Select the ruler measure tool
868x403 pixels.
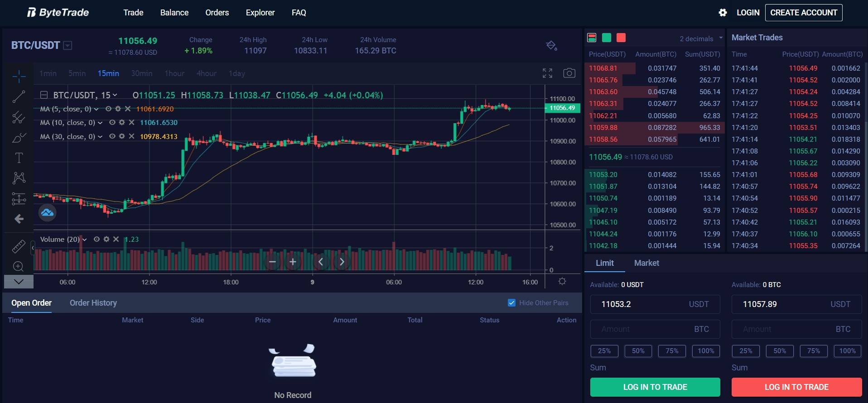(x=19, y=246)
